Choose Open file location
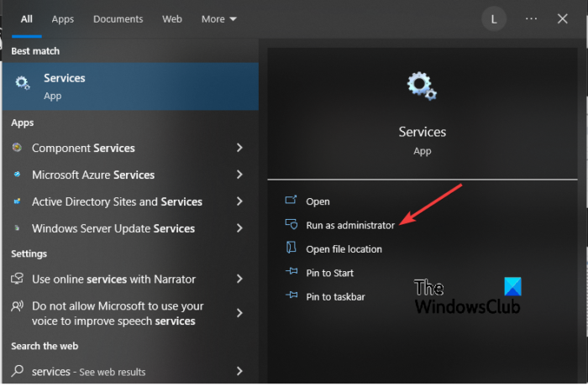The width and height of the screenshot is (588, 386). (x=344, y=249)
